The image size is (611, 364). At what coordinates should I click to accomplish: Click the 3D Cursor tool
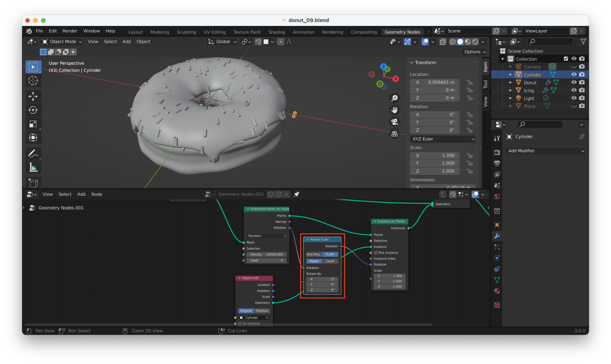[x=33, y=81]
